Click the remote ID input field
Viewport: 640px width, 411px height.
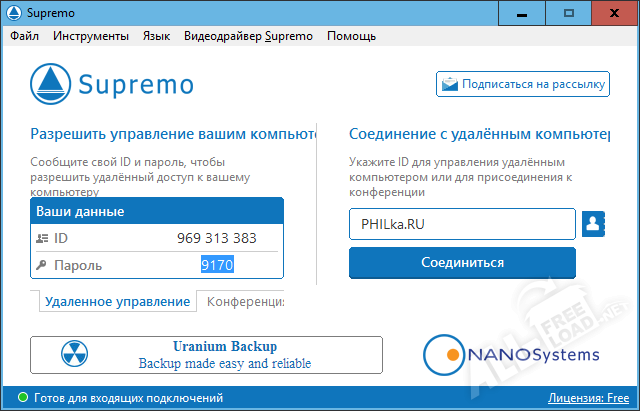(461, 224)
